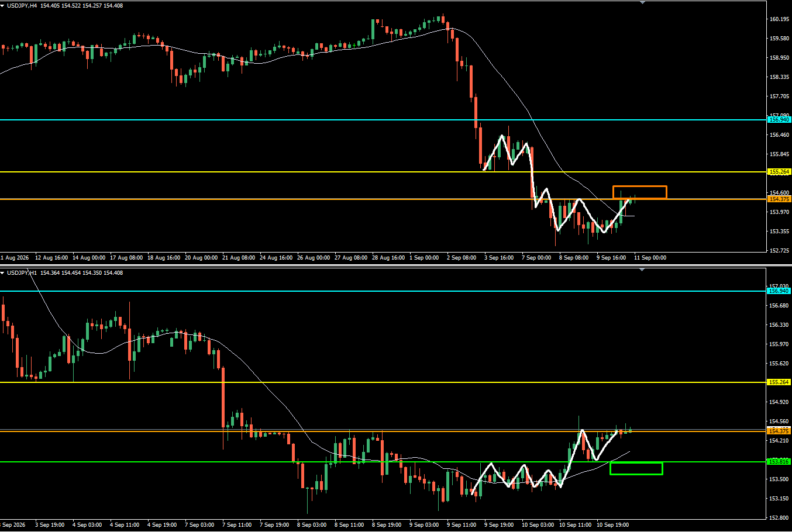Click the H1 chart shift triangle marker
The width and height of the screenshot is (792, 532).
coord(643,270)
